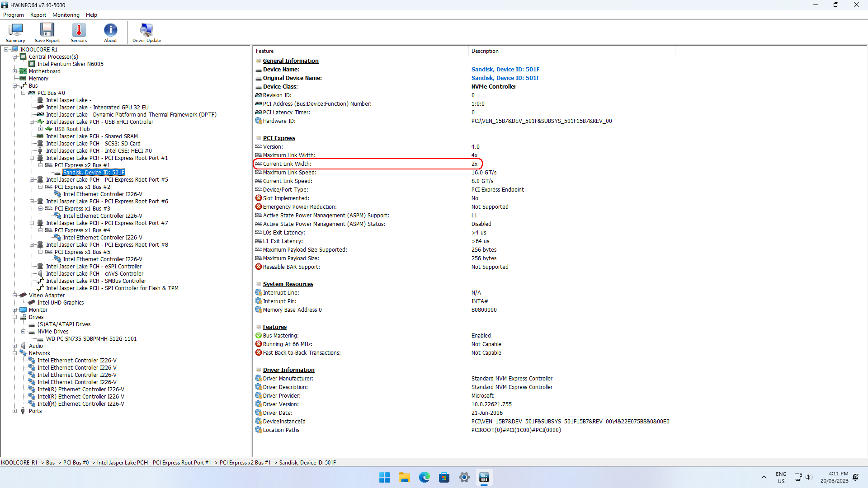868x488 pixels.
Task: Open Microsoft Edge from taskbar
Action: (424, 477)
